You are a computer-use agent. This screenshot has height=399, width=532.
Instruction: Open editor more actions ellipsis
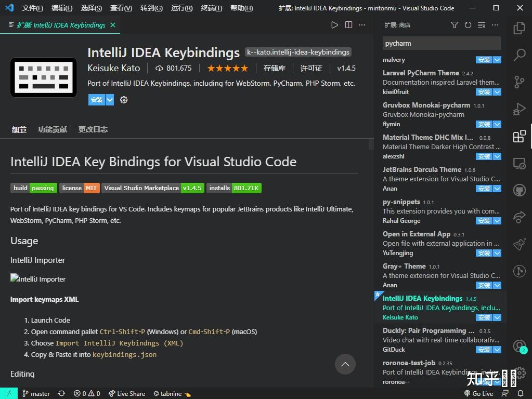pyautogui.click(x=362, y=25)
